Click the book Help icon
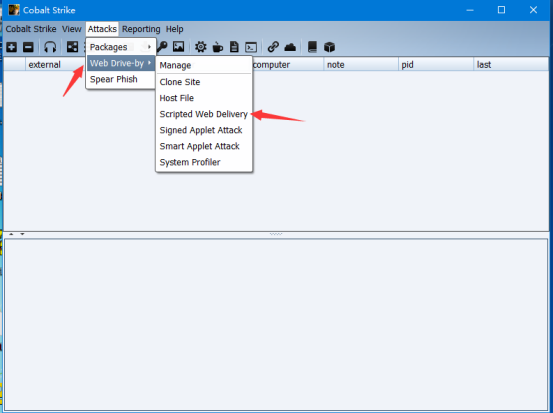The image size is (553, 413). click(x=312, y=47)
